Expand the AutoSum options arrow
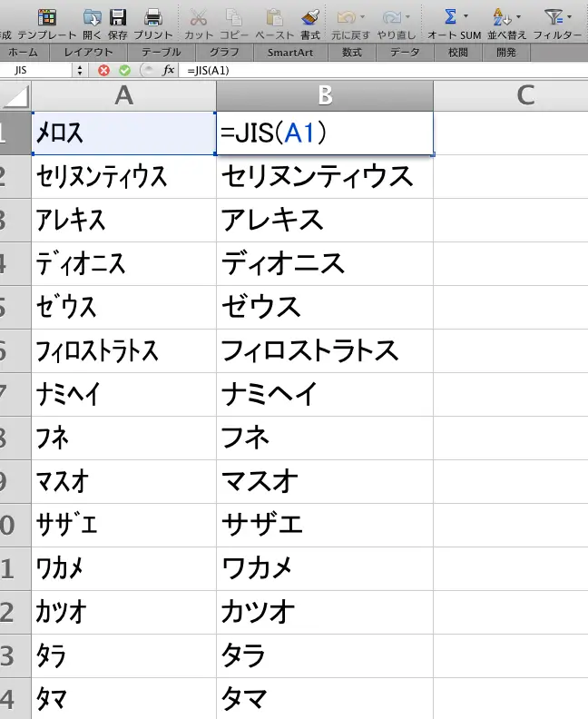Image resolution: width=588 pixels, height=719 pixels. [x=466, y=16]
